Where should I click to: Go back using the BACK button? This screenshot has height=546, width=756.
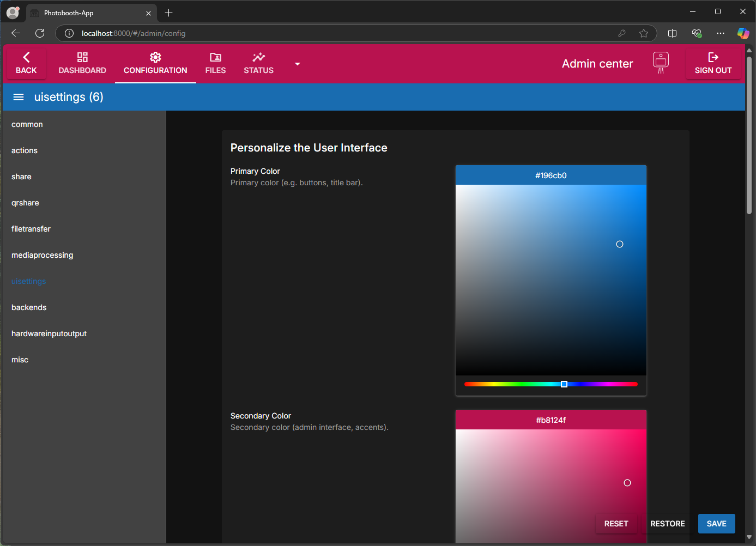point(26,64)
